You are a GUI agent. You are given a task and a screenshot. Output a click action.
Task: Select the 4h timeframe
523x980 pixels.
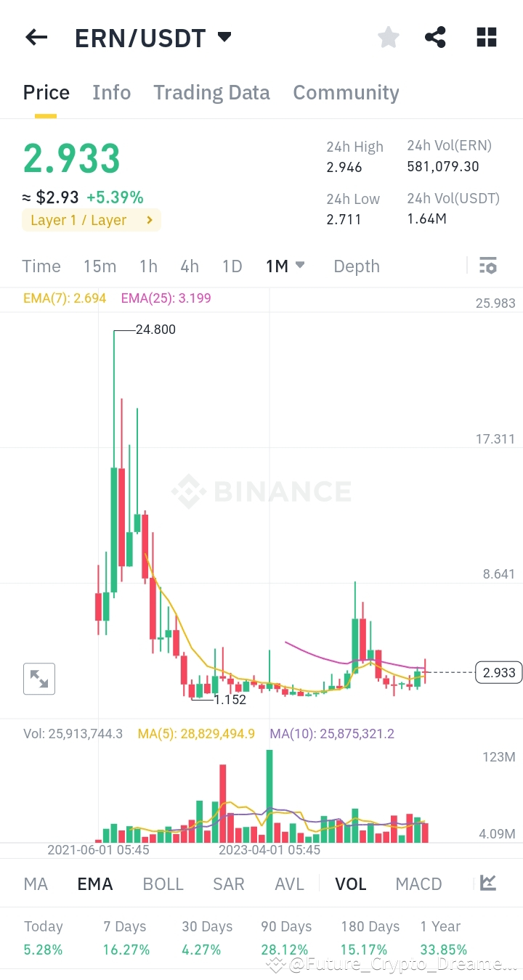190,266
